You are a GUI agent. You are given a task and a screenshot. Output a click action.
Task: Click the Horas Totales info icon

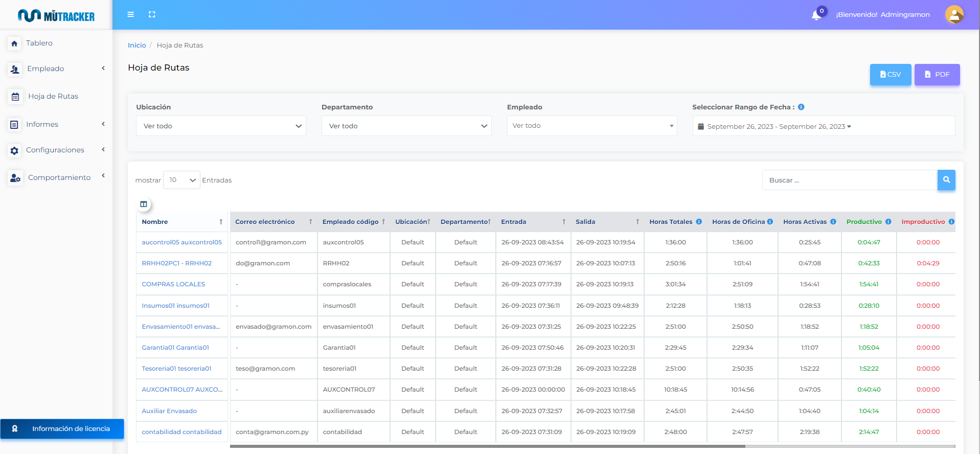click(x=699, y=222)
